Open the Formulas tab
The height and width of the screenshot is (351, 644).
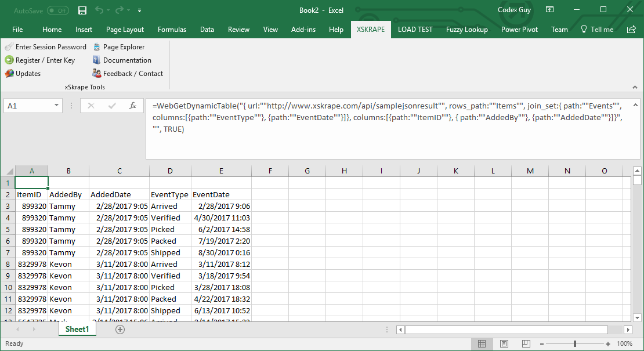[172, 29]
